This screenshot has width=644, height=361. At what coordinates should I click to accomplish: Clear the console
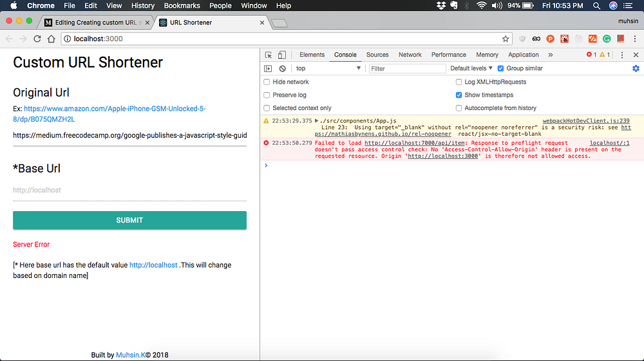point(283,68)
